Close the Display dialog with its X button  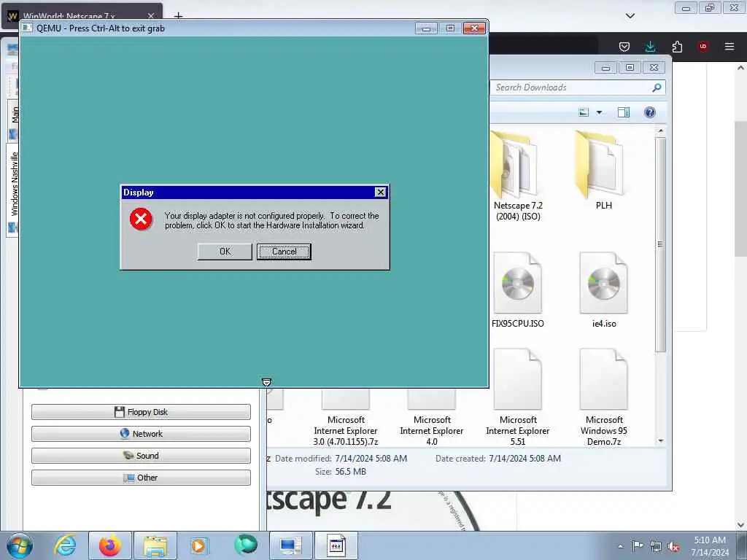pos(380,192)
